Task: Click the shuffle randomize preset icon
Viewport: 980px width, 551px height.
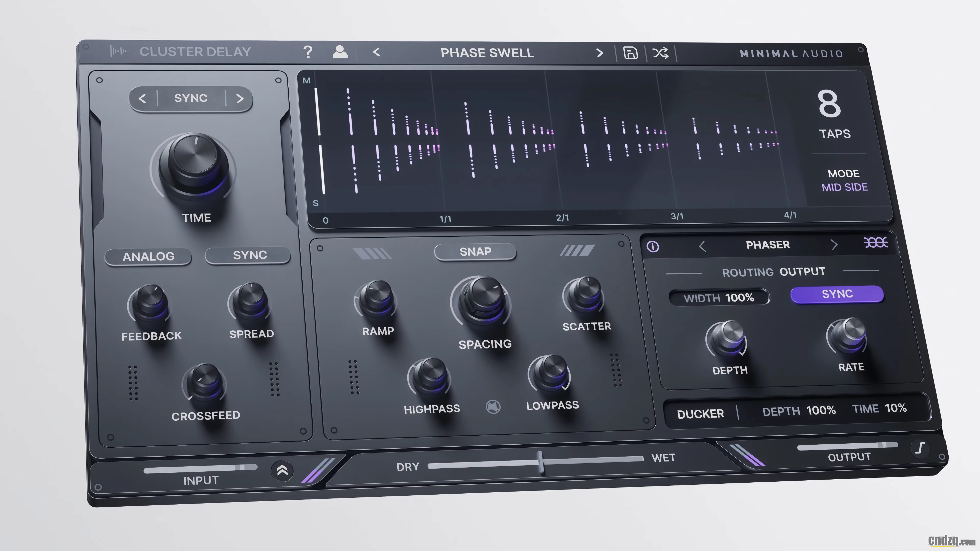Action: [660, 53]
